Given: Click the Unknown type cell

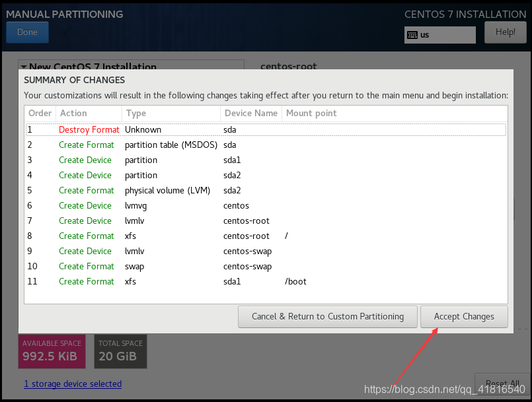Looking at the screenshot, I should click(x=143, y=130).
